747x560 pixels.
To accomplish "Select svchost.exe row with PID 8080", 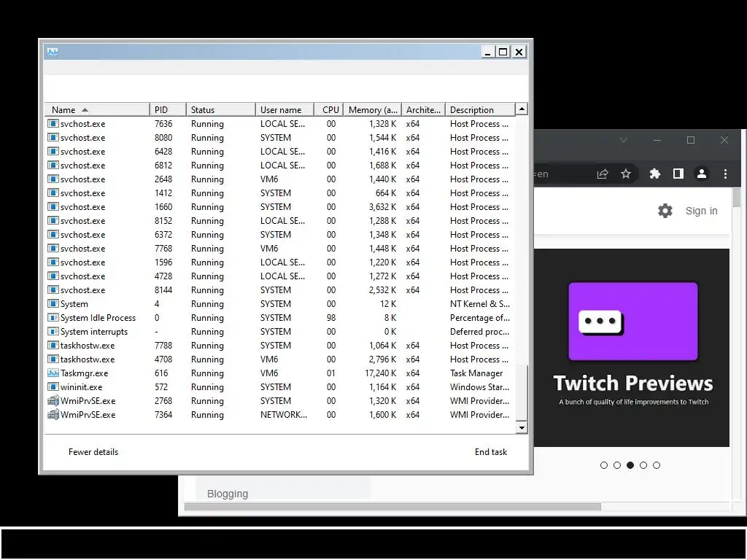I will tap(280, 138).
